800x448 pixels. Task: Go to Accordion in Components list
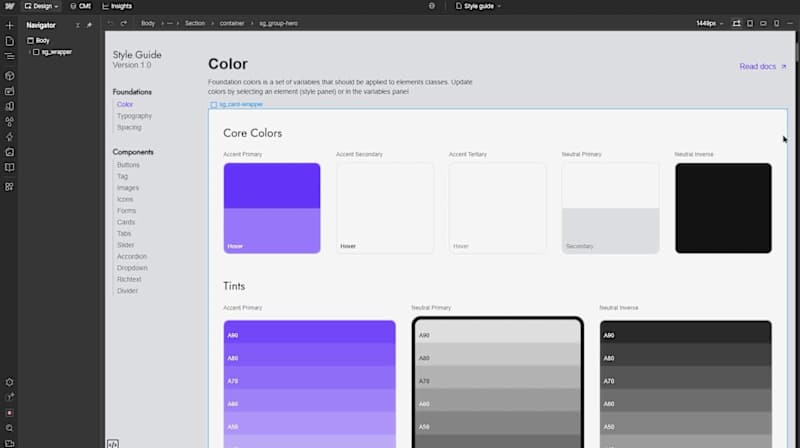click(x=132, y=256)
